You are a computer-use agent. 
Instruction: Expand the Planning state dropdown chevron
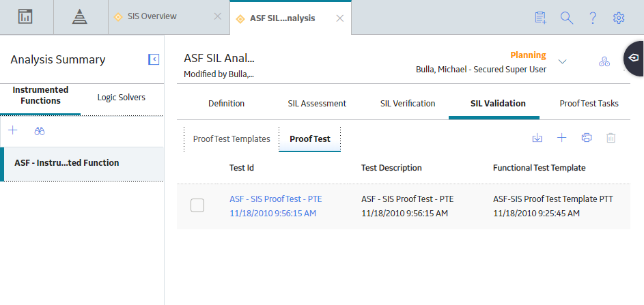tap(562, 61)
